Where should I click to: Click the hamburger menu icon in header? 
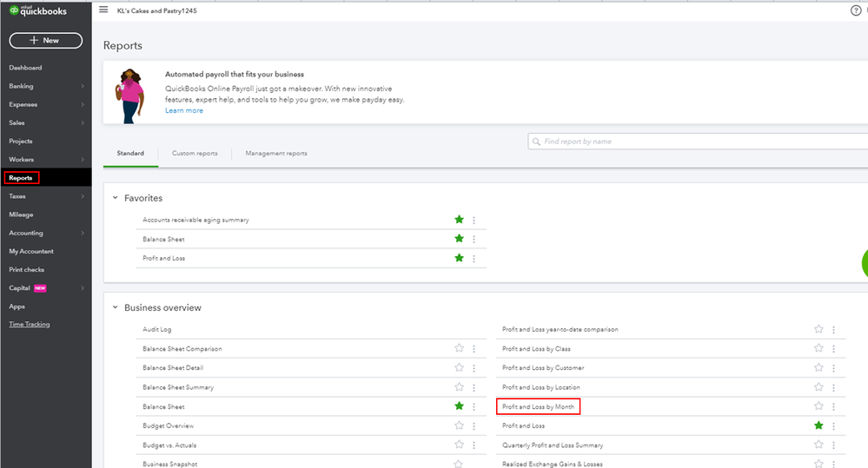[x=104, y=10]
